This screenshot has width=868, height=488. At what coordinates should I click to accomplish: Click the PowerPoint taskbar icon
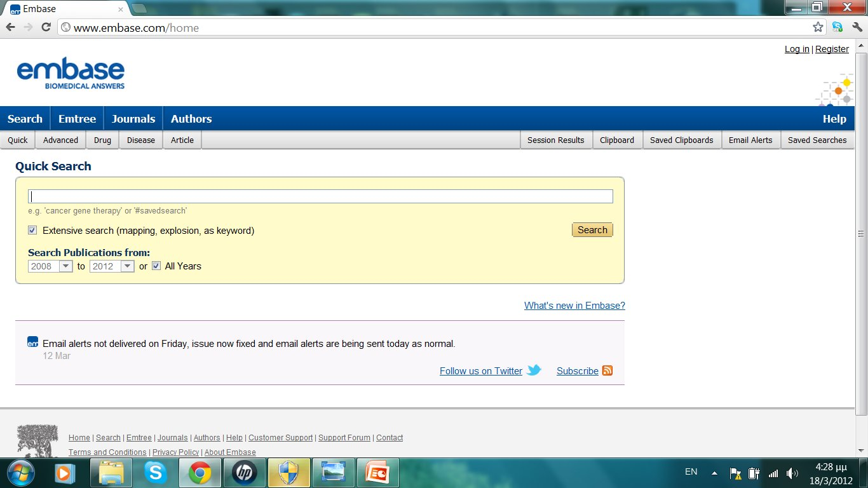click(377, 473)
